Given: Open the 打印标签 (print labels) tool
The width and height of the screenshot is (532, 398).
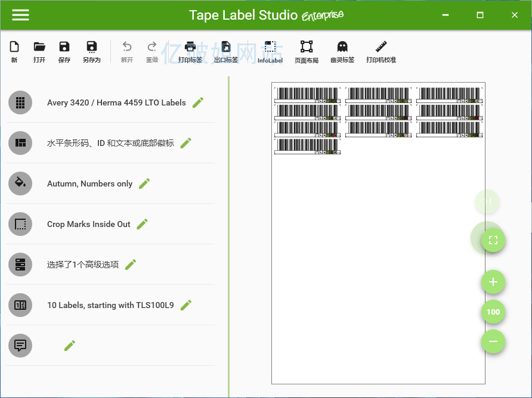Looking at the screenshot, I should tap(190, 51).
